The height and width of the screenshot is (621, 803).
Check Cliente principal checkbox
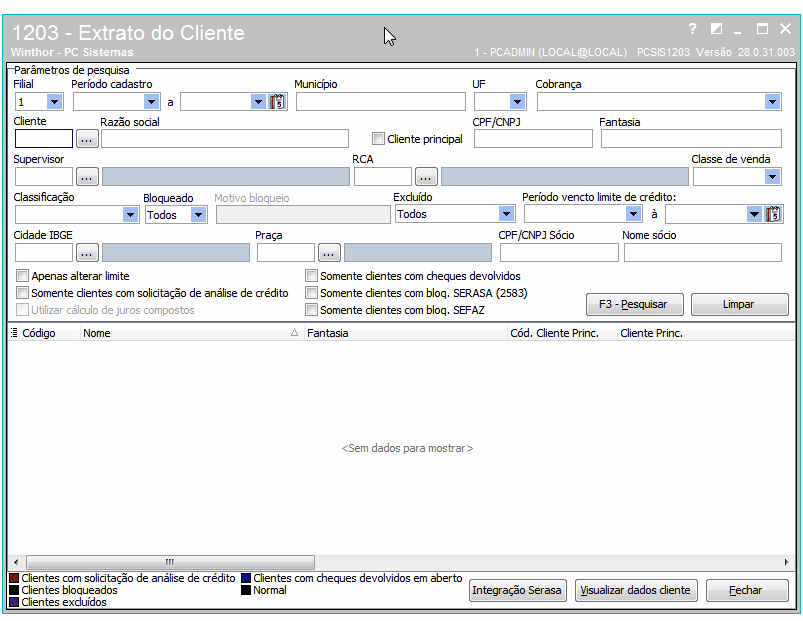(x=378, y=139)
